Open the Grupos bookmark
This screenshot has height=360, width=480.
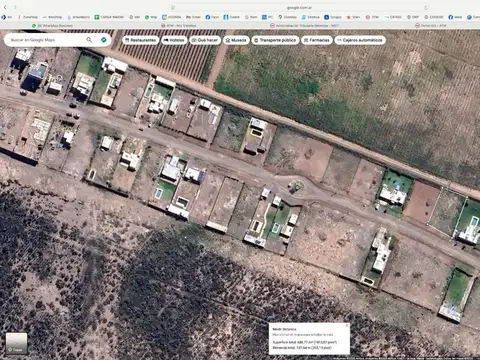[x=333, y=17]
